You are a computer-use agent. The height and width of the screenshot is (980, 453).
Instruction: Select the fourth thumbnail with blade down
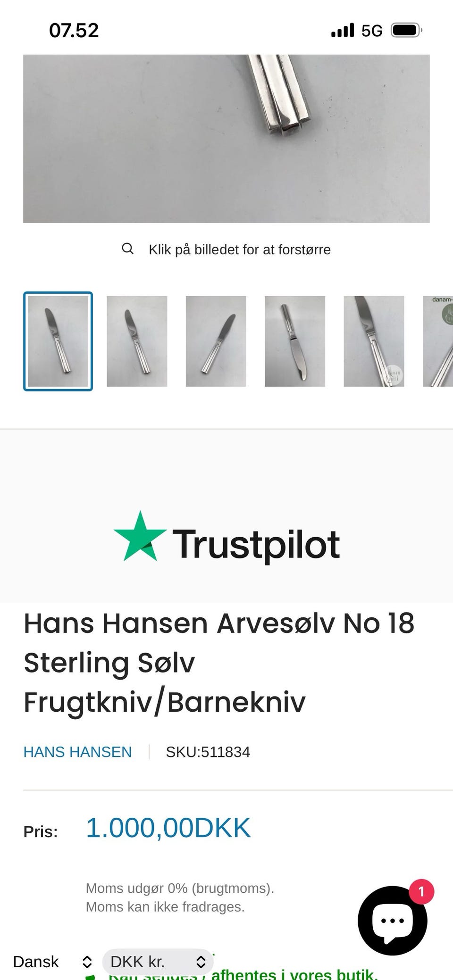tap(295, 341)
